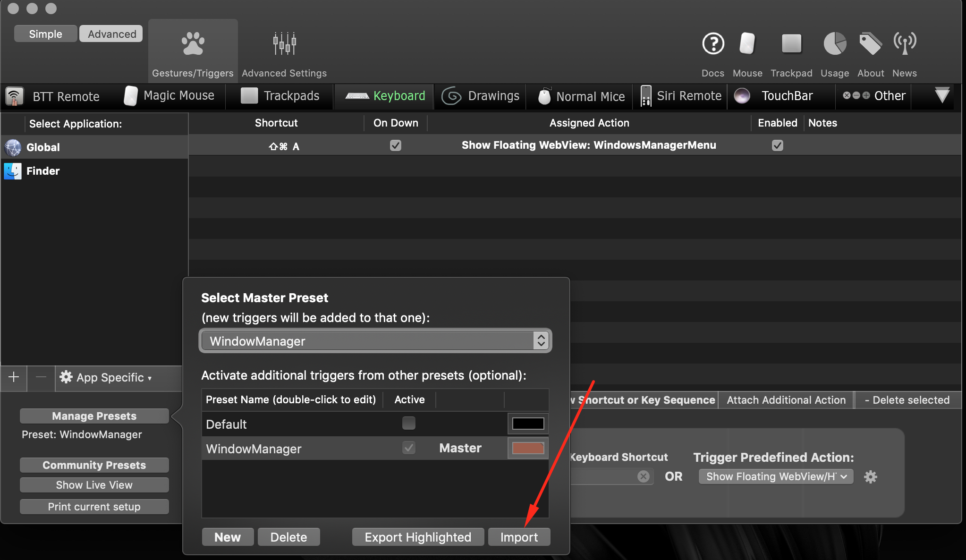Click the WindowManager preset color swatch

pos(528,448)
